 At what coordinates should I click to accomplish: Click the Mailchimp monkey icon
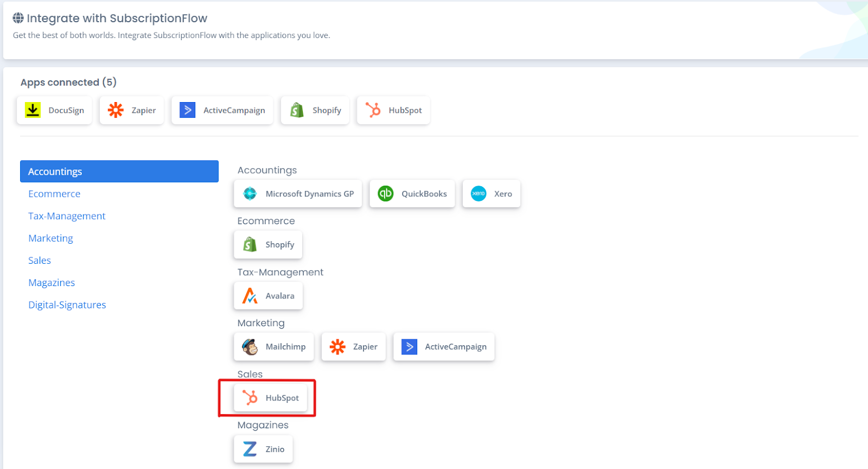coord(250,347)
